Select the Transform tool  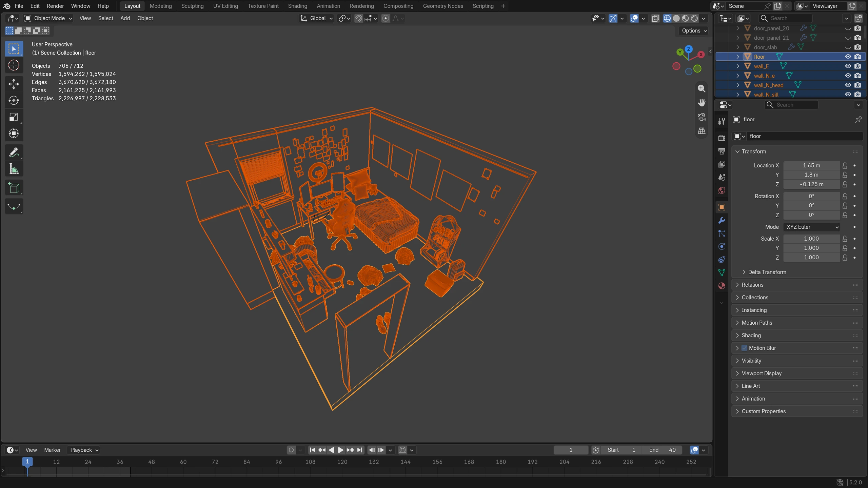14,134
